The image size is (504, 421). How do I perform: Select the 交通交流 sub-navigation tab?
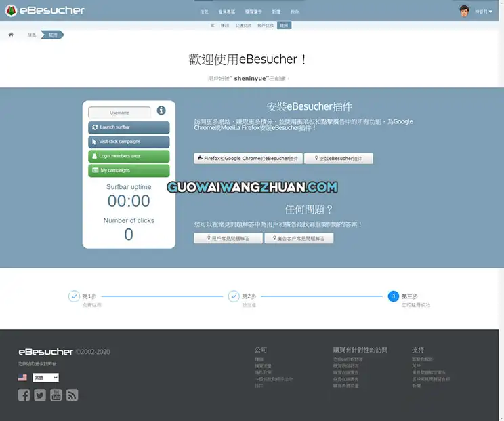[x=243, y=25]
